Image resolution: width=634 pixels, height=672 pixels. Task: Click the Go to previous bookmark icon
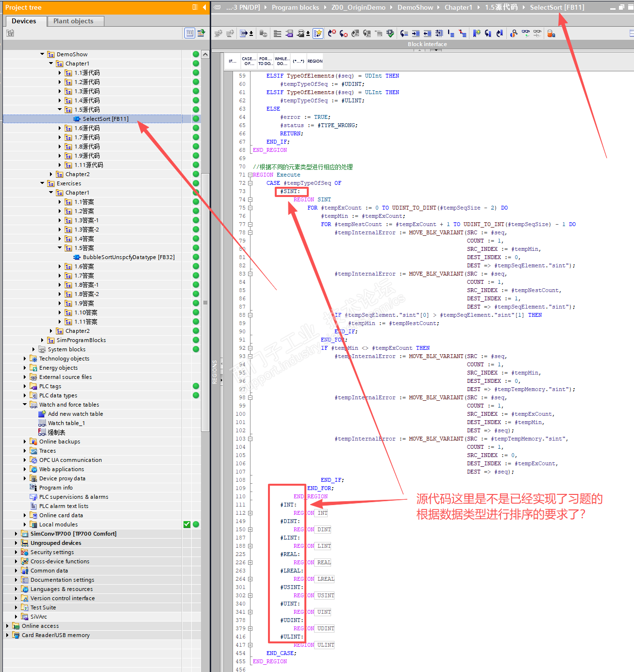coord(500,33)
